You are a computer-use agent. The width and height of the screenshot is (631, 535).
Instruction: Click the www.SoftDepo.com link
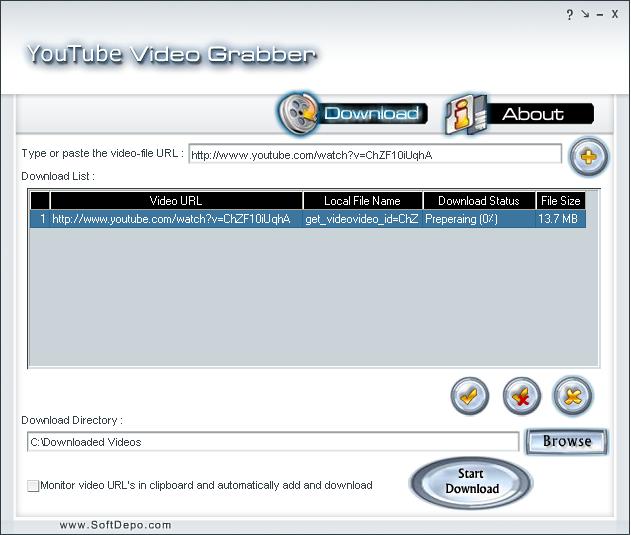(115, 525)
